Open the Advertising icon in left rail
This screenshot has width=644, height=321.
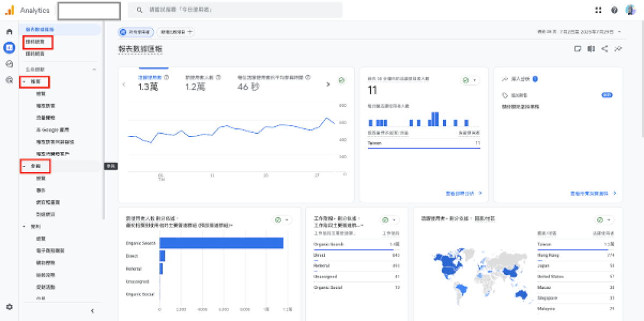click(9, 80)
